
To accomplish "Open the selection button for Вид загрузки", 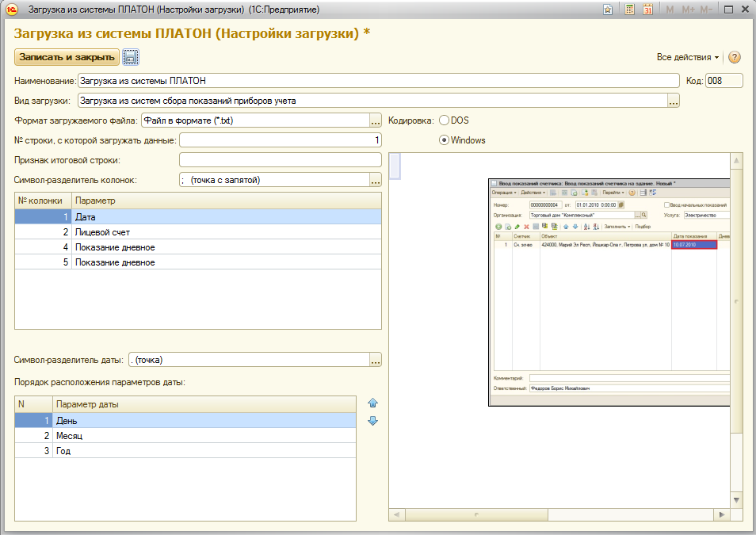I will (x=673, y=101).
